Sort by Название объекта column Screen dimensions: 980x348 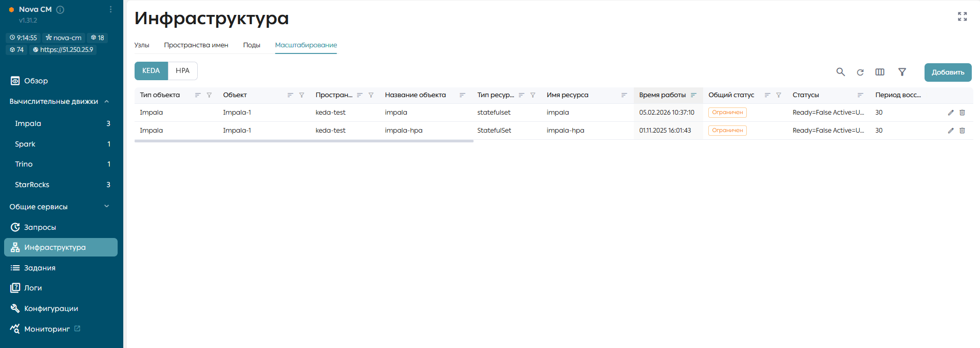[x=462, y=95]
